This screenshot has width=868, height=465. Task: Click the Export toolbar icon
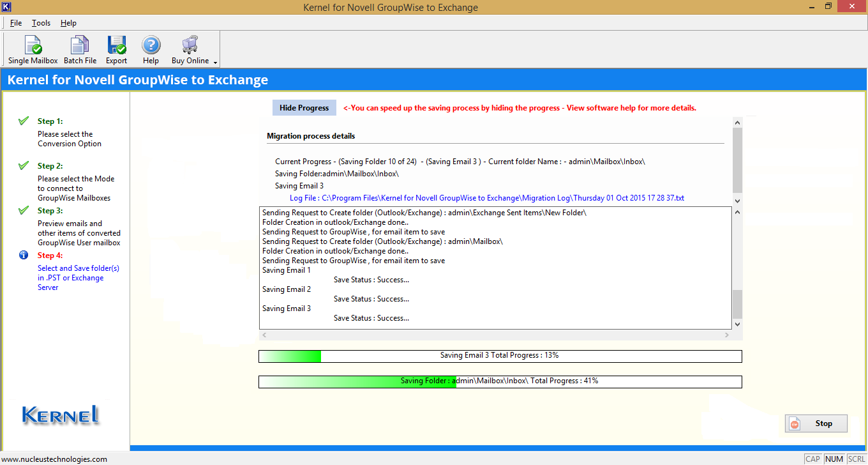point(116,50)
